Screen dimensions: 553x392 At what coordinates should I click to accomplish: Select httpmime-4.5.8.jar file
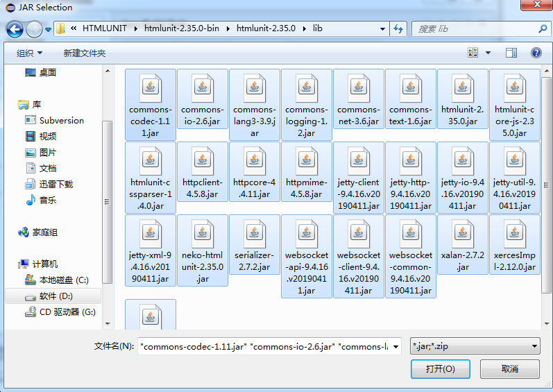(x=307, y=172)
